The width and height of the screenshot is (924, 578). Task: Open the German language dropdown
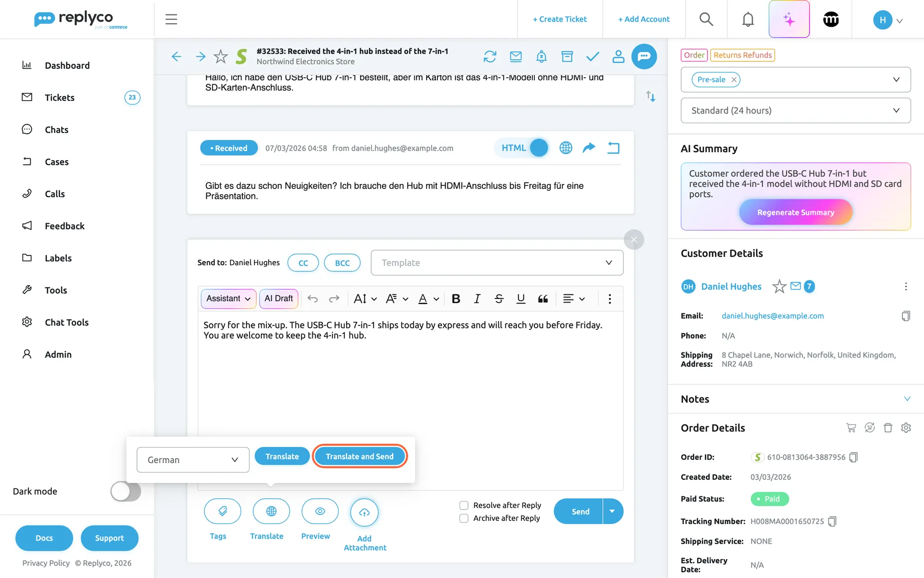coord(193,460)
